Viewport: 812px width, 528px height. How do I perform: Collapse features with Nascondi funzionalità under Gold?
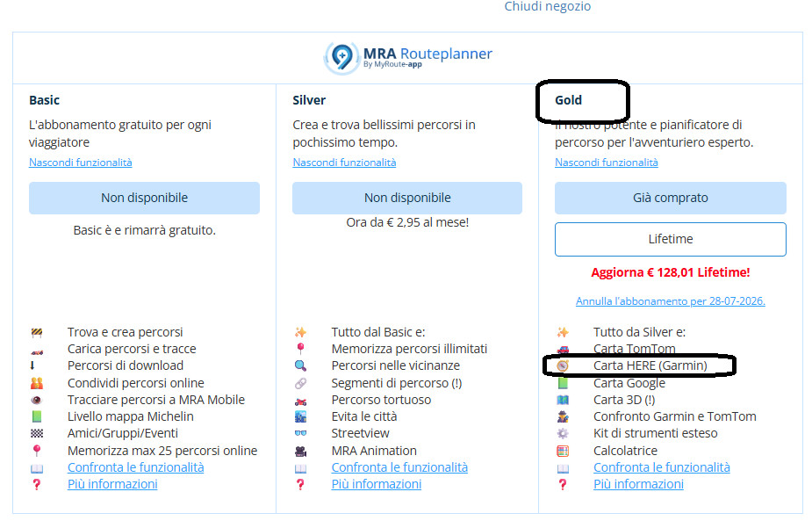click(x=607, y=163)
